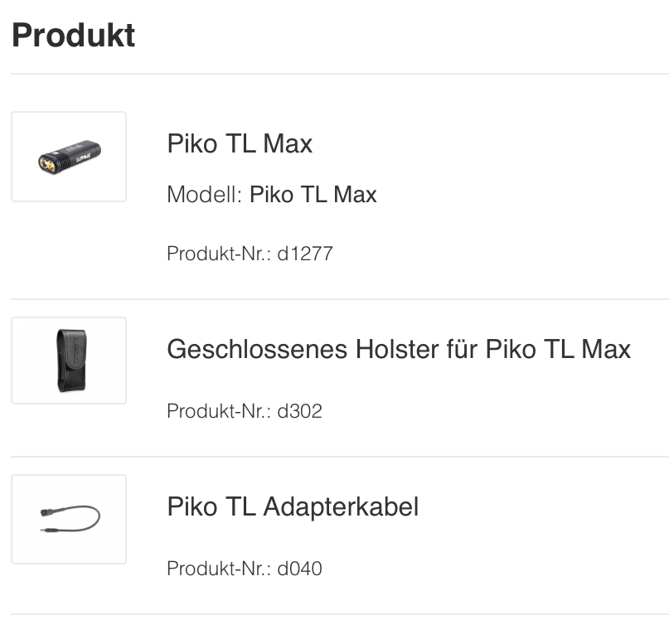Screen dimensions: 669x644
Task: Open the Piko TL Max flashlight thumbnail
Action: click(x=69, y=157)
